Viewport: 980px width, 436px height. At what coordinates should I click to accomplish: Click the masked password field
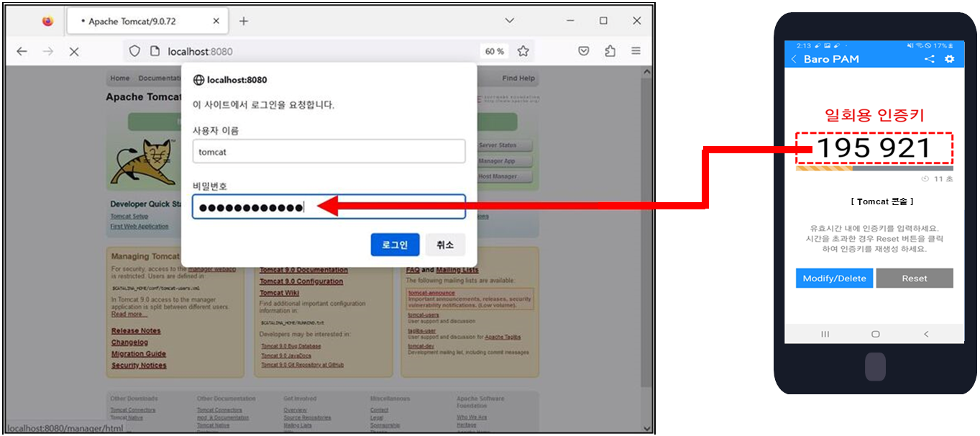tap(329, 207)
